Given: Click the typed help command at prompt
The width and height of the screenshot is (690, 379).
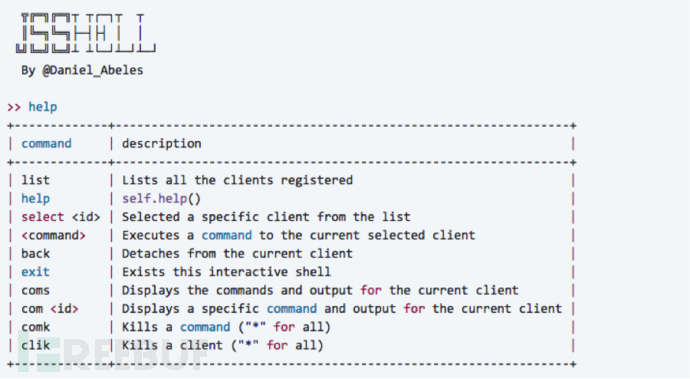Looking at the screenshot, I should pyautogui.click(x=43, y=107).
